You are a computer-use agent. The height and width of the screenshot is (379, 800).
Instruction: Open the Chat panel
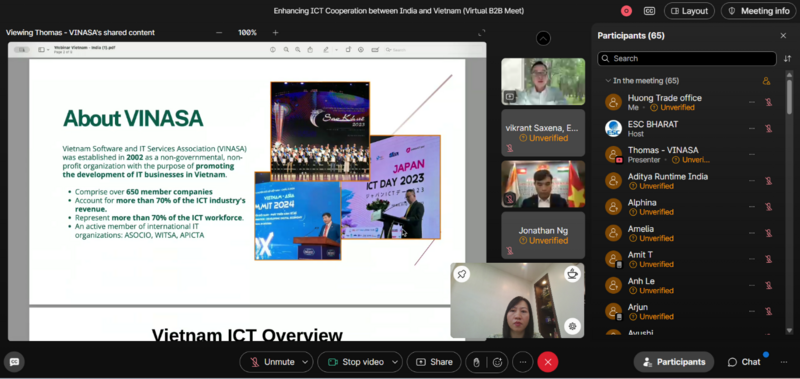pos(744,362)
